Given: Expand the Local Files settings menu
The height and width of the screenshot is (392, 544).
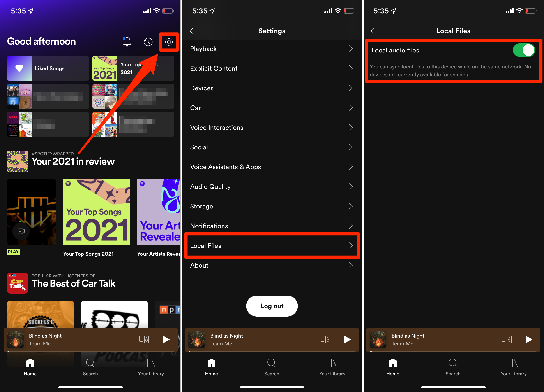Looking at the screenshot, I should (272, 246).
